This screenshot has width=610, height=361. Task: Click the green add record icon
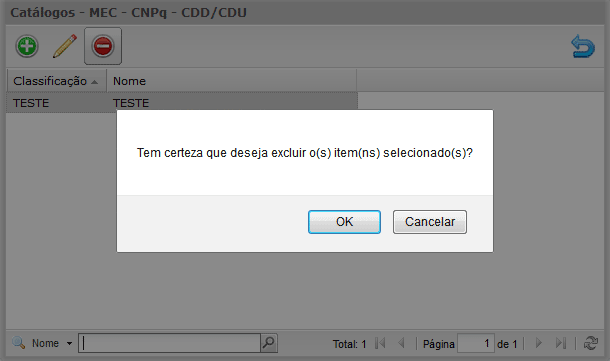(27, 46)
